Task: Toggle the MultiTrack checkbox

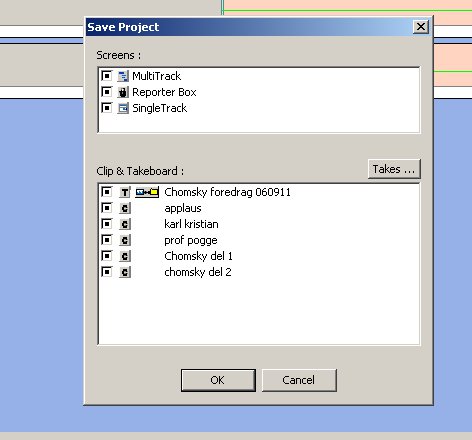Action: pyautogui.click(x=107, y=76)
